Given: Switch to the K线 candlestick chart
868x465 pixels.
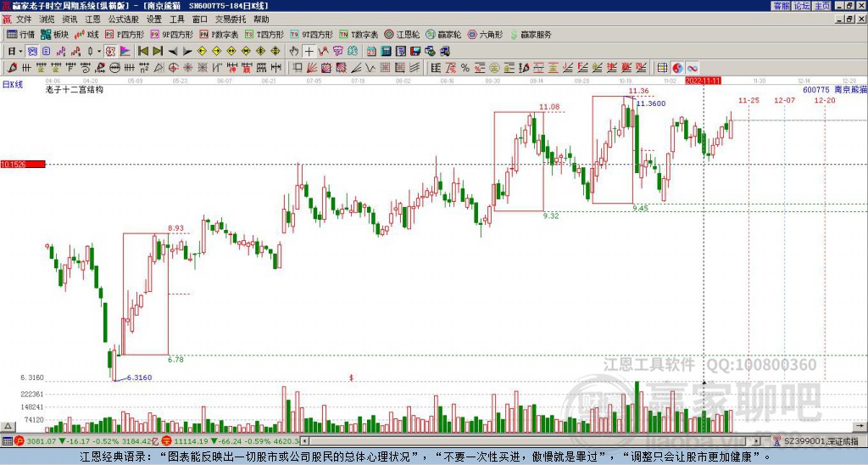Looking at the screenshot, I should tap(86, 34).
